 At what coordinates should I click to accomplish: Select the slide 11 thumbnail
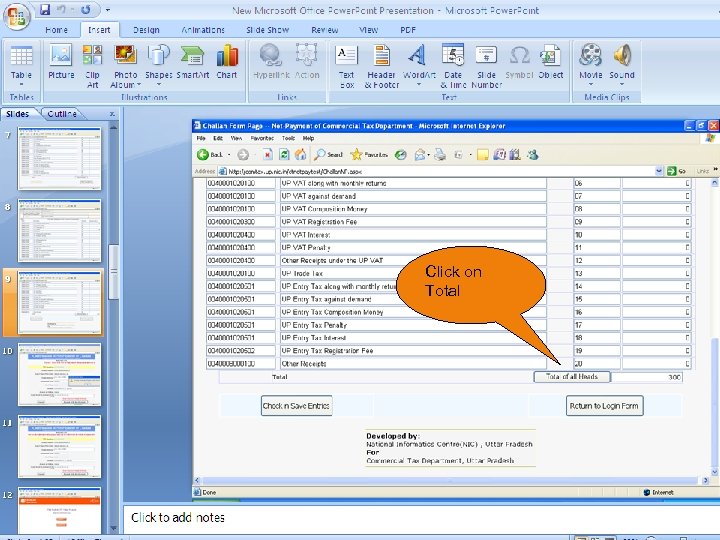tap(59, 446)
